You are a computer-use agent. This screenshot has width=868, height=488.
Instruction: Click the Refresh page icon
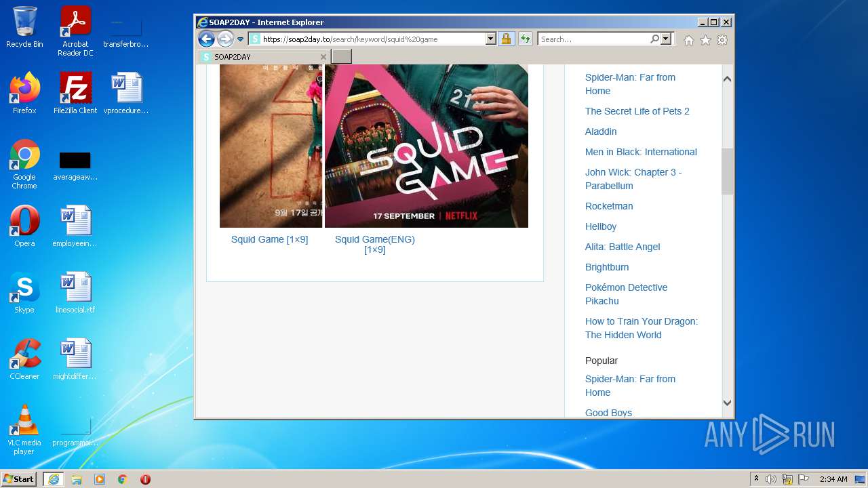point(525,39)
